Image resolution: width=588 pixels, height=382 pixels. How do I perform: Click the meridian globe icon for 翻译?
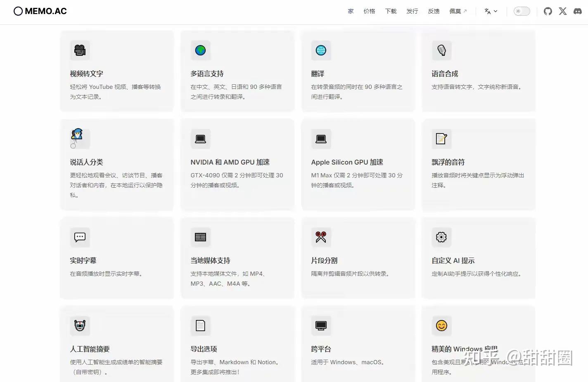coord(321,50)
